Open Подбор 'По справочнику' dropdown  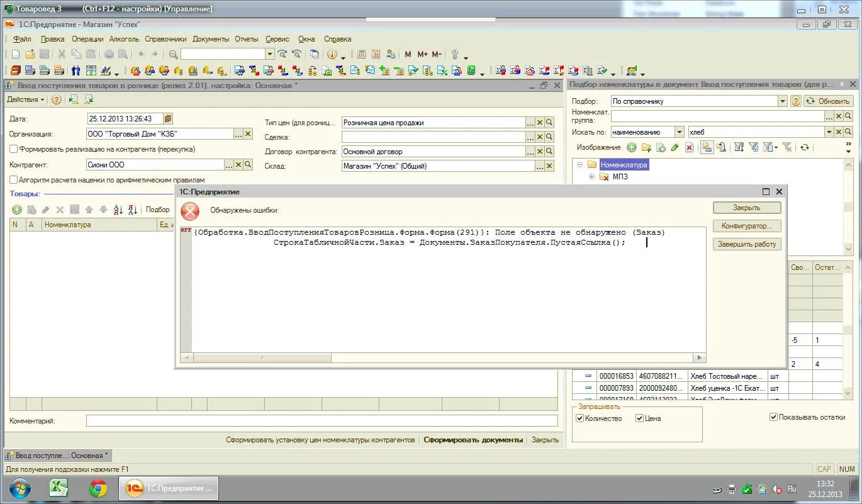pos(783,101)
